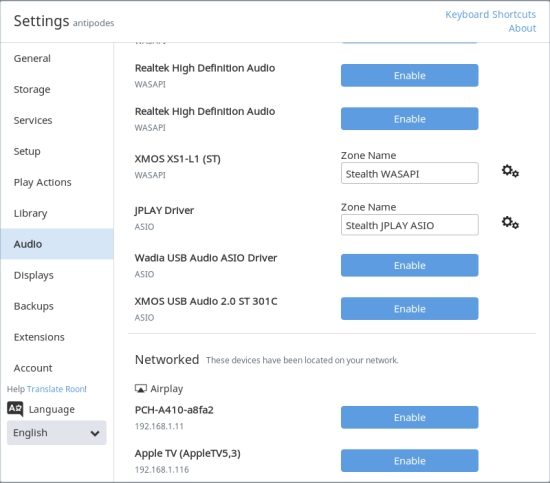Click the Settings title text
The image size is (550, 483).
tap(41, 21)
